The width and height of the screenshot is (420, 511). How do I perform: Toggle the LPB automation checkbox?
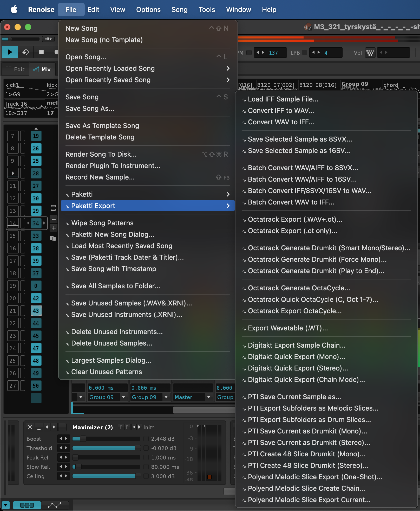click(305, 53)
